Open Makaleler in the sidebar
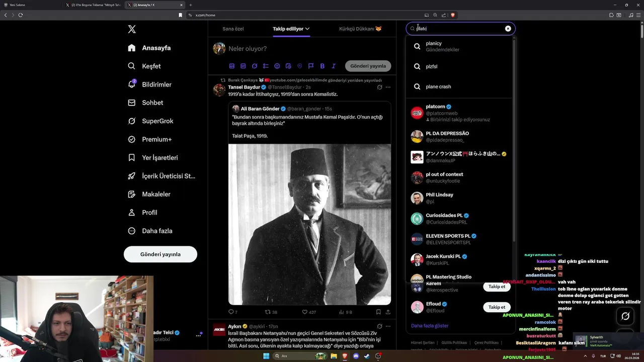 point(149,194)
